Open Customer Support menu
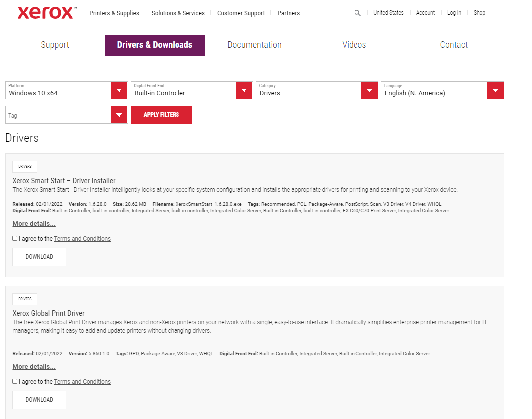 (x=241, y=13)
